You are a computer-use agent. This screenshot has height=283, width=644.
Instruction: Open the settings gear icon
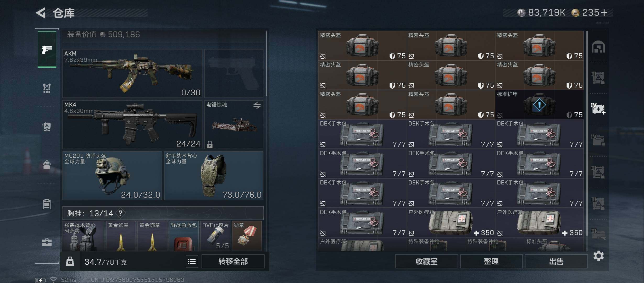(x=598, y=256)
